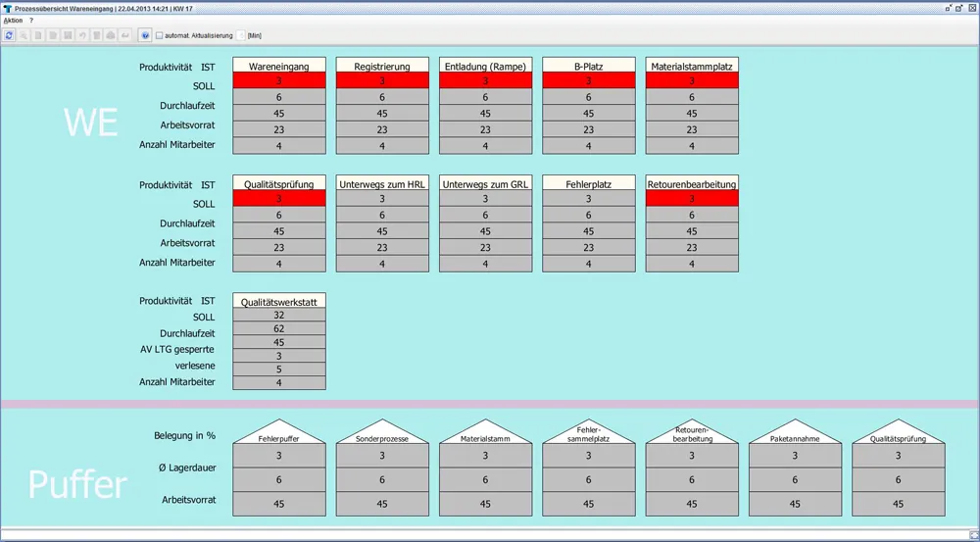
Task: Select the Entladung (Rampe) station header
Action: coord(486,66)
